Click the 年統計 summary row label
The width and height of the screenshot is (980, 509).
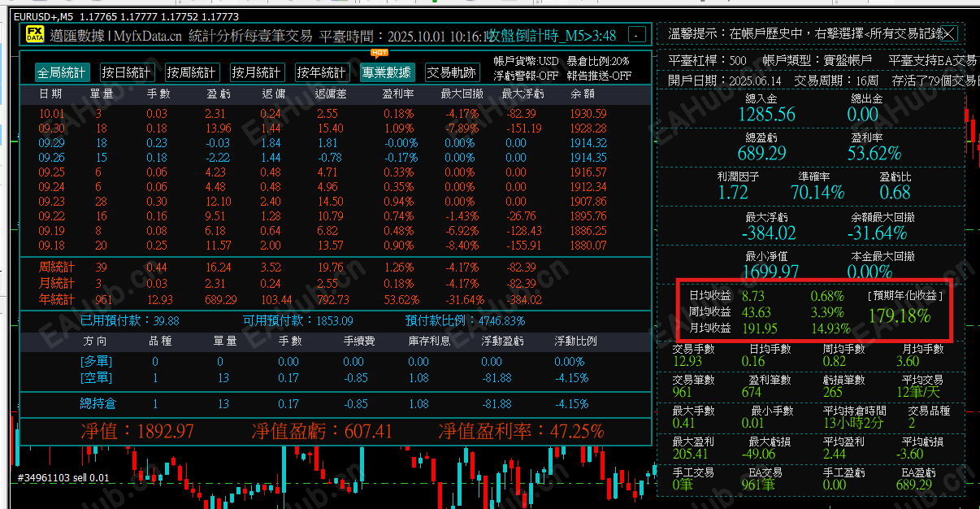coord(57,300)
